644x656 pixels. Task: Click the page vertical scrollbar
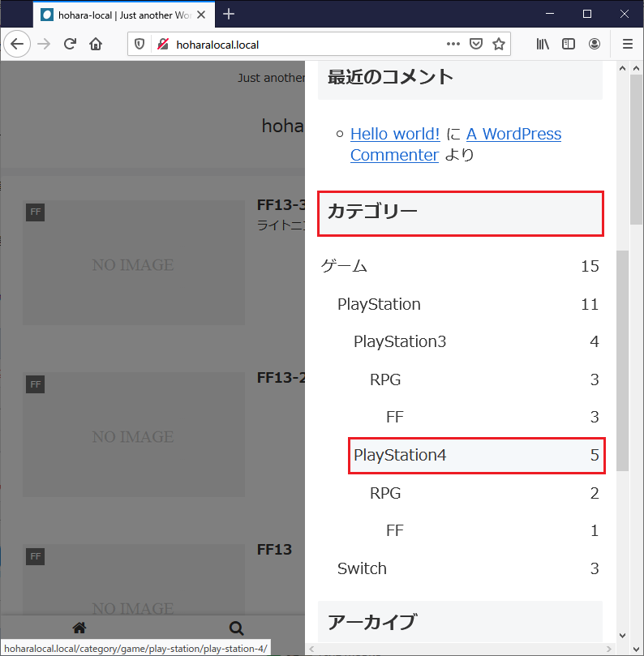(622, 357)
